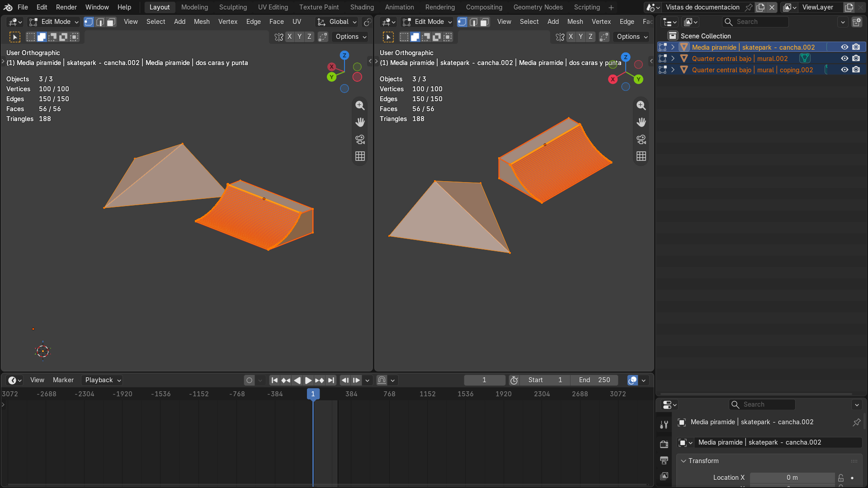Play animation forward
The height and width of the screenshot is (488, 868).
pyautogui.click(x=308, y=380)
